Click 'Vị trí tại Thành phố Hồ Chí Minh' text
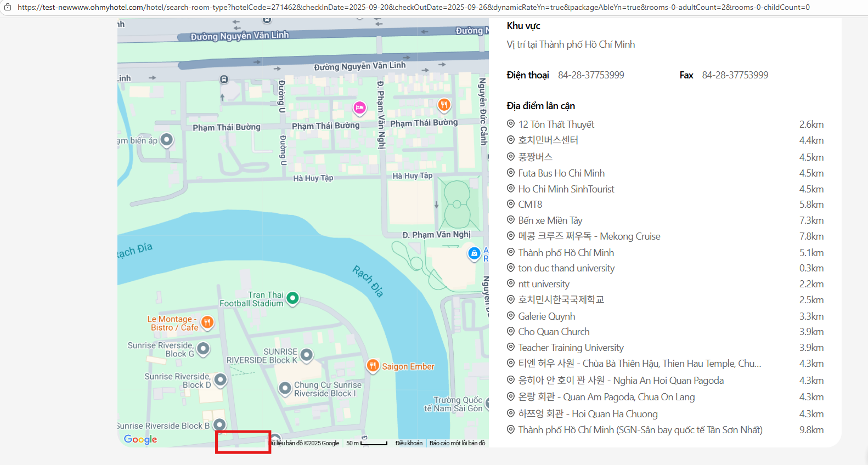The width and height of the screenshot is (868, 465). click(x=571, y=44)
